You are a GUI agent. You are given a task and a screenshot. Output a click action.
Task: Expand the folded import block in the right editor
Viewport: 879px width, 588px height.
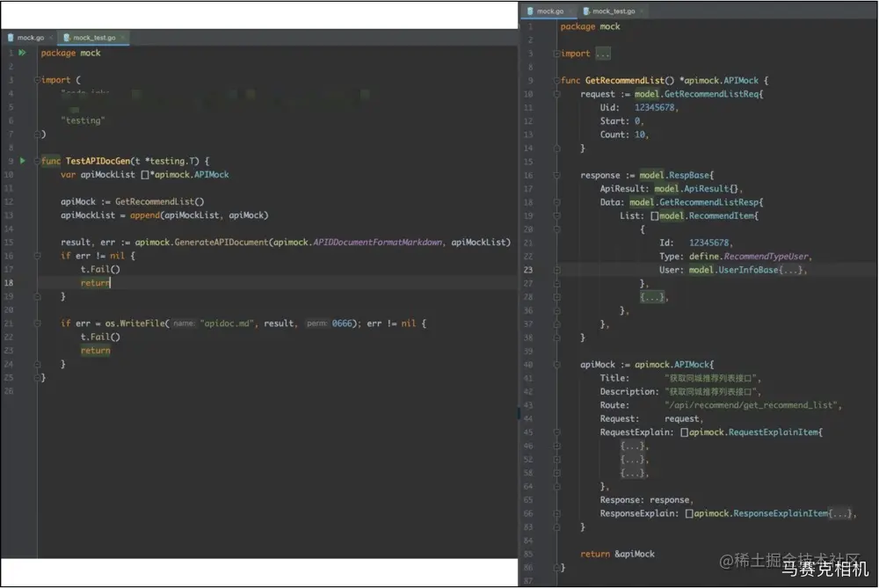point(556,54)
